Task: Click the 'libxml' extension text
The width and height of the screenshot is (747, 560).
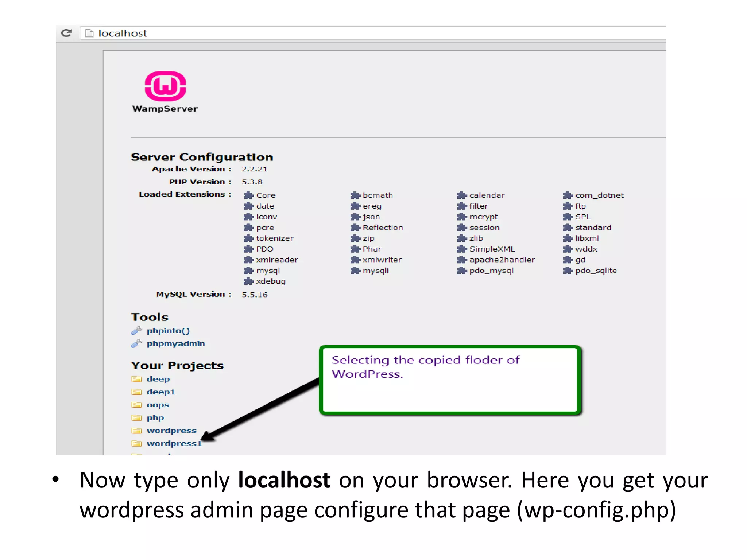Action: pyautogui.click(x=587, y=238)
